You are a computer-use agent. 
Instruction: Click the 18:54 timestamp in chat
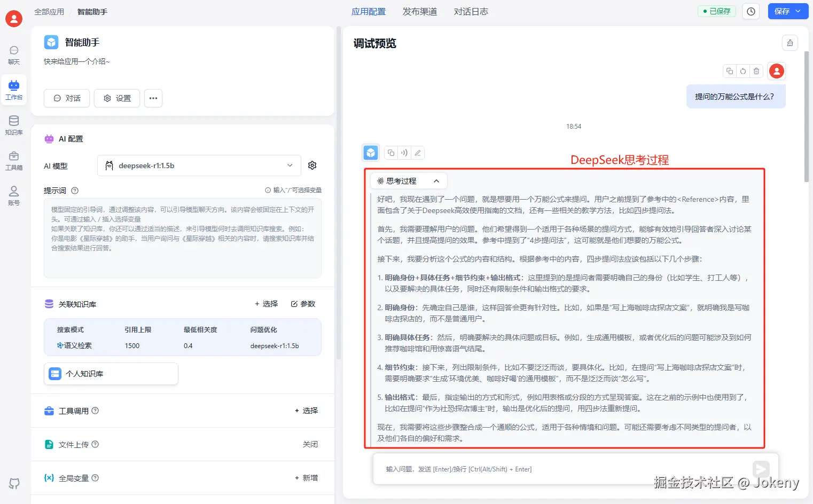(574, 127)
